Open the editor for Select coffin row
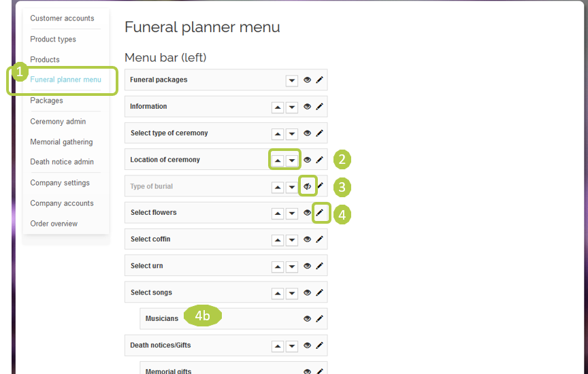Screen dimensions: 588x374 point(319,239)
